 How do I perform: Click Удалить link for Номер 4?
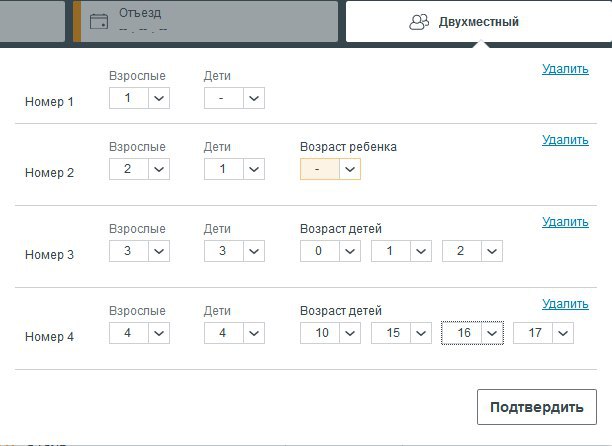[565, 304]
